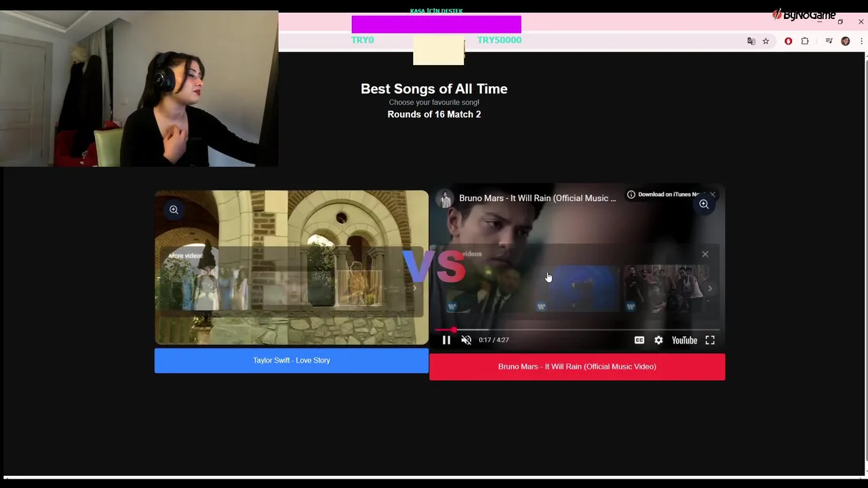The width and height of the screenshot is (868, 488).
Task: Bookmark this page with the star icon
Action: pos(766,41)
